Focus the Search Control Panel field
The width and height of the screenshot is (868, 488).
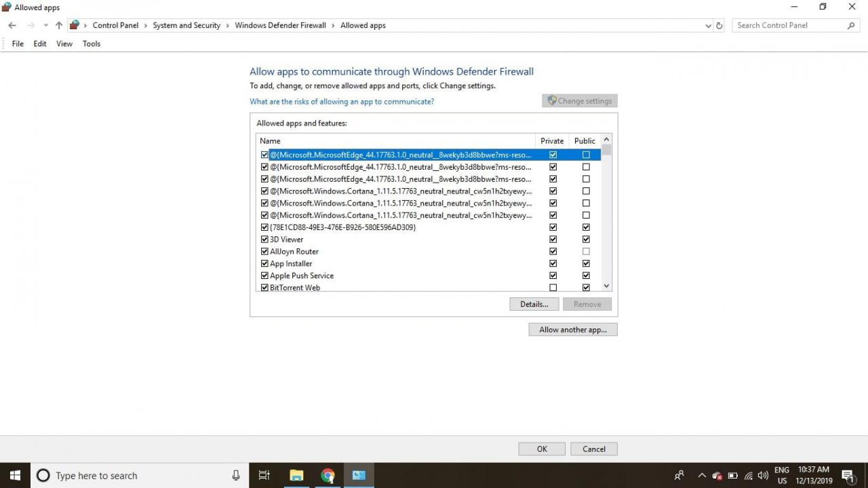[x=796, y=25]
